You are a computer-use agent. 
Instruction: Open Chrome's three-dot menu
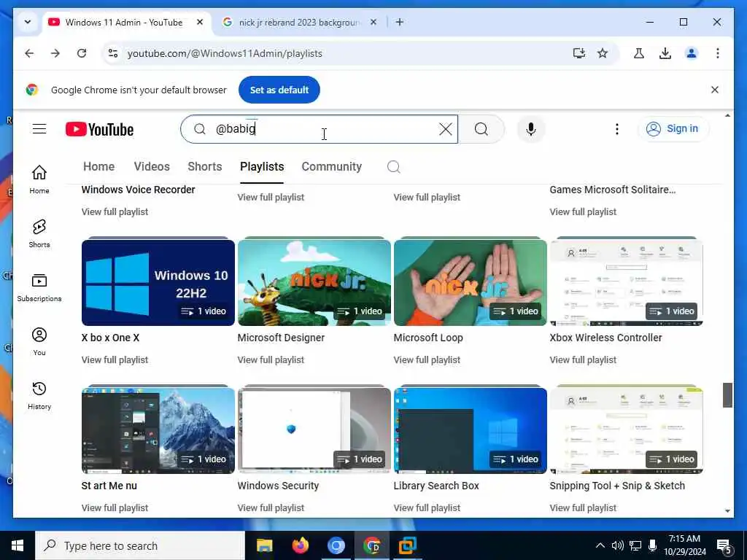tap(718, 53)
